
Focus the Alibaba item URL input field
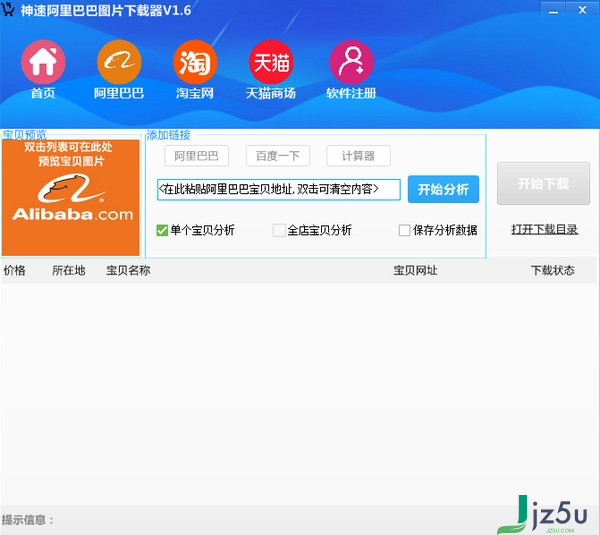point(279,189)
